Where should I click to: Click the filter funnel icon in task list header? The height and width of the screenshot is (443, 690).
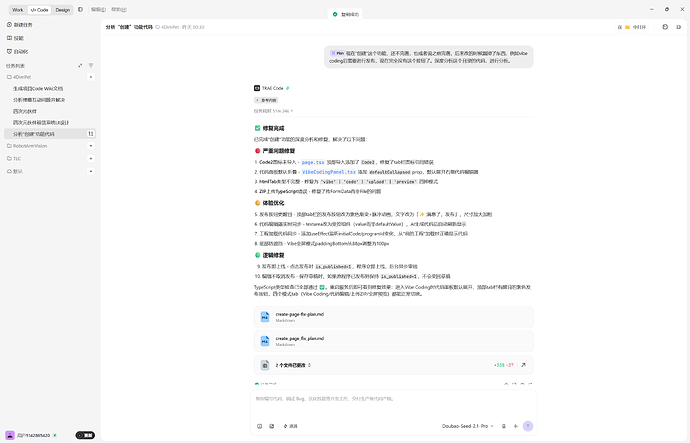tap(91, 66)
